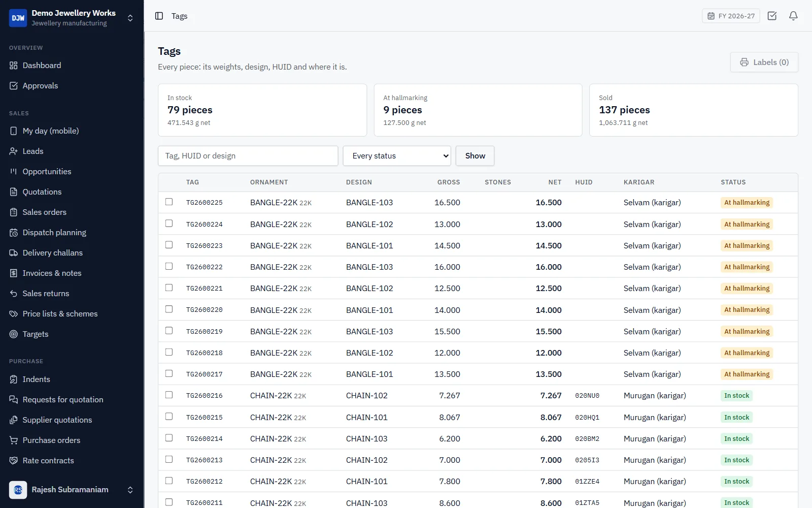Focus the Tag, HUID or design search field
Image resolution: width=812 pixels, height=508 pixels.
click(x=248, y=156)
